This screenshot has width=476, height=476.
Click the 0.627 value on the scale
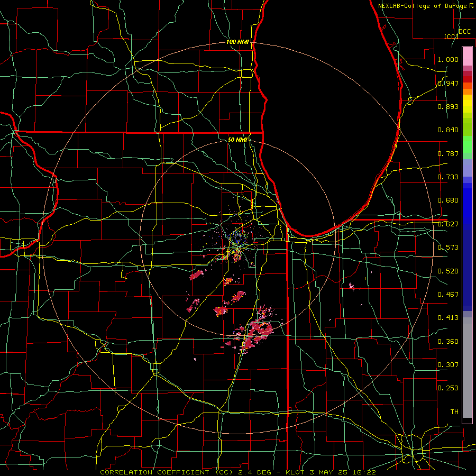[x=448, y=224]
